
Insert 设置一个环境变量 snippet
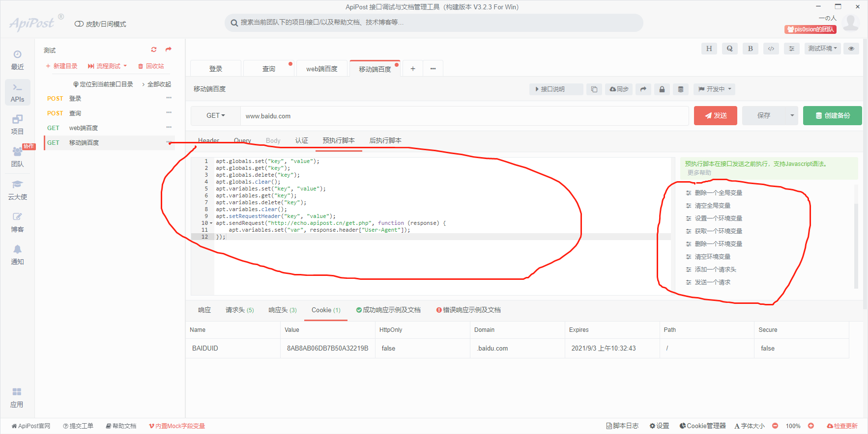[x=714, y=218]
